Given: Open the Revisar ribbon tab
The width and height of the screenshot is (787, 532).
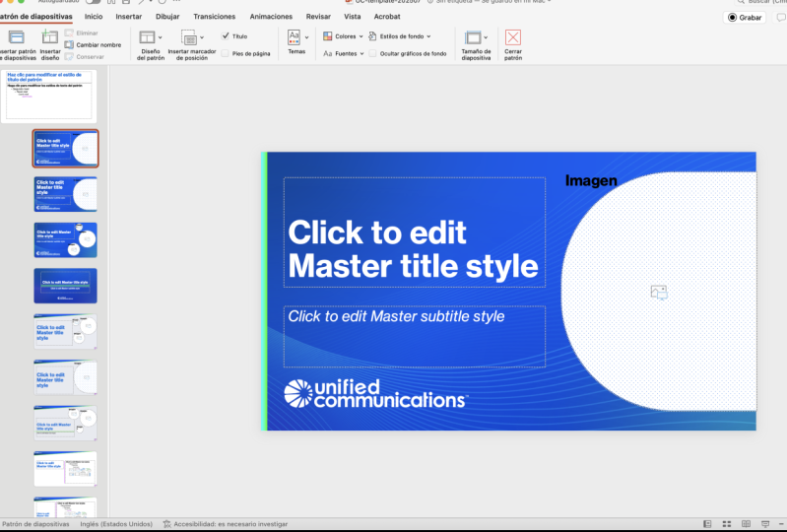Looking at the screenshot, I should point(318,17).
